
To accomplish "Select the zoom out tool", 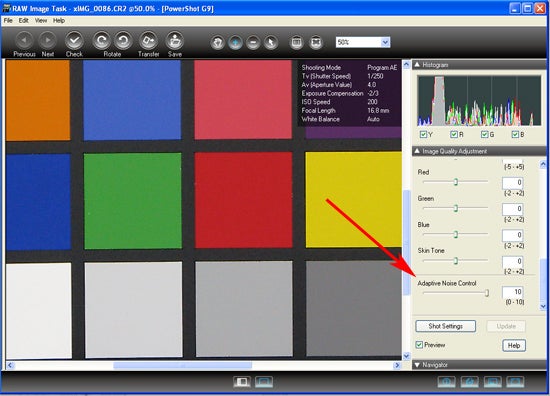I will coord(253,43).
